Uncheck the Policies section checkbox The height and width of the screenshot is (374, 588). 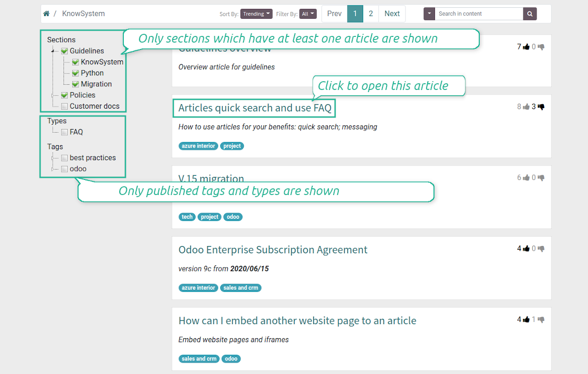tap(65, 95)
